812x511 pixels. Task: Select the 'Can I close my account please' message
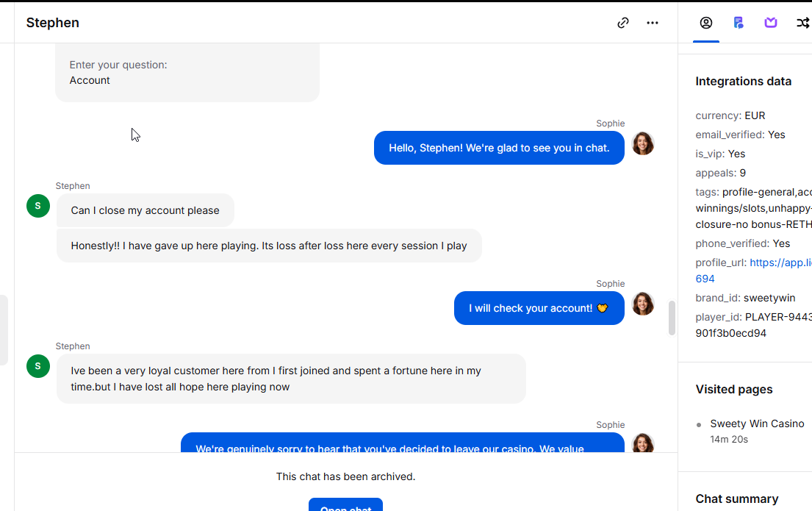pyautogui.click(x=145, y=210)
